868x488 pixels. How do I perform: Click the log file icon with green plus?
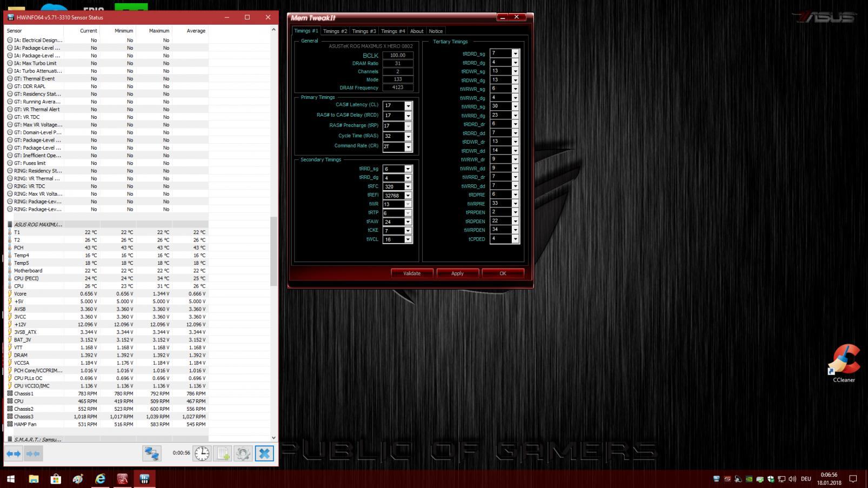click(x=223, y=453)
